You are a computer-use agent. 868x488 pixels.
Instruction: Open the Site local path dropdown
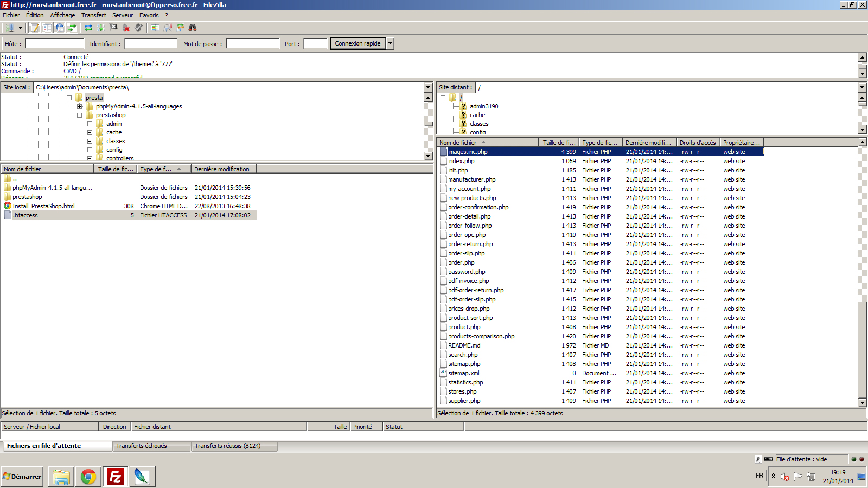tap(429, 87)
